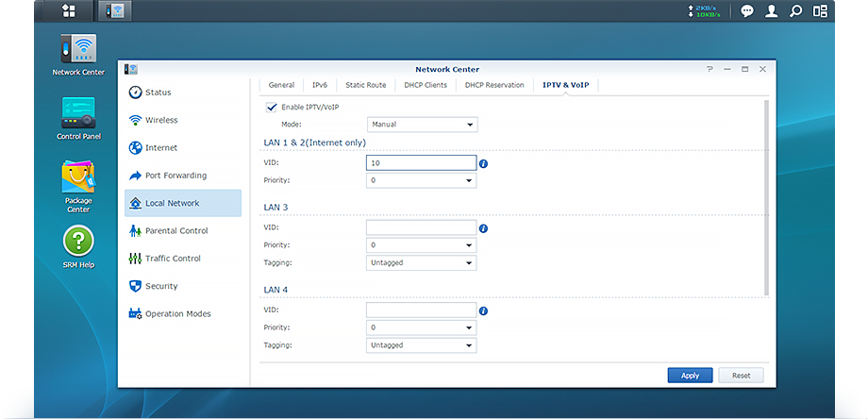Open Control Panel desktop icon
This screenshot has height=419, width=868.
click(78, 115)
